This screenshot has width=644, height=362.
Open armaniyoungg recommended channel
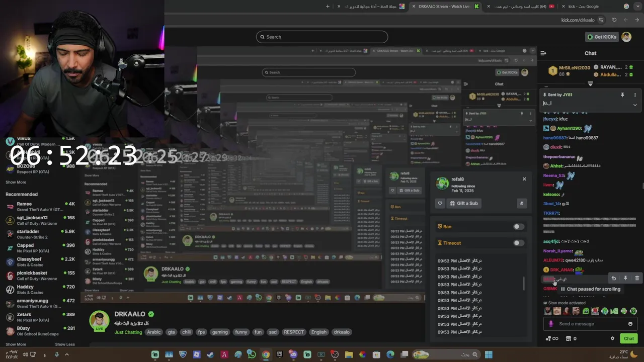click(40, 303)
